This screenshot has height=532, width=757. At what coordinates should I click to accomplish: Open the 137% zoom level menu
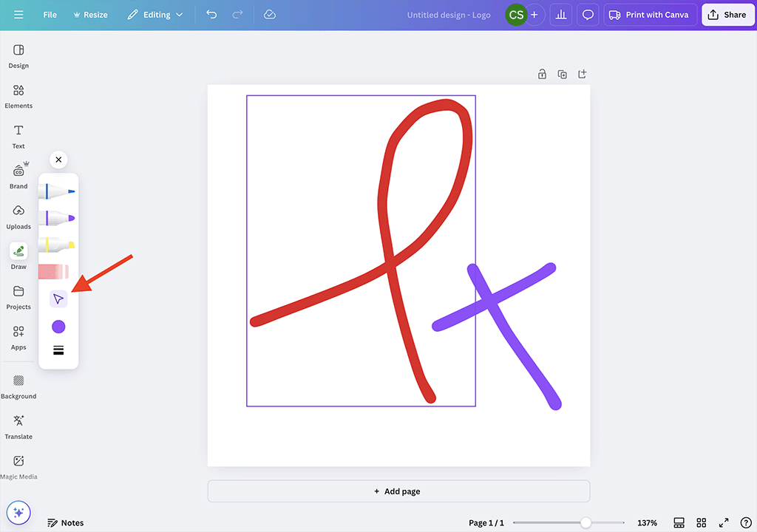647,523
